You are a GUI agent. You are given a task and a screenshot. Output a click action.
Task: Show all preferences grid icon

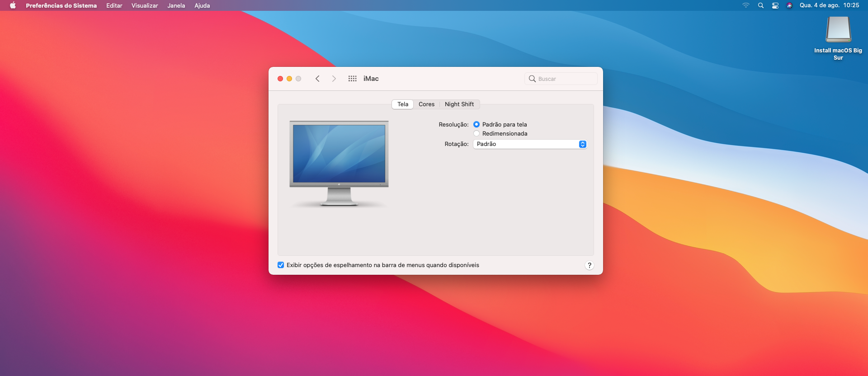click(353, 79)
